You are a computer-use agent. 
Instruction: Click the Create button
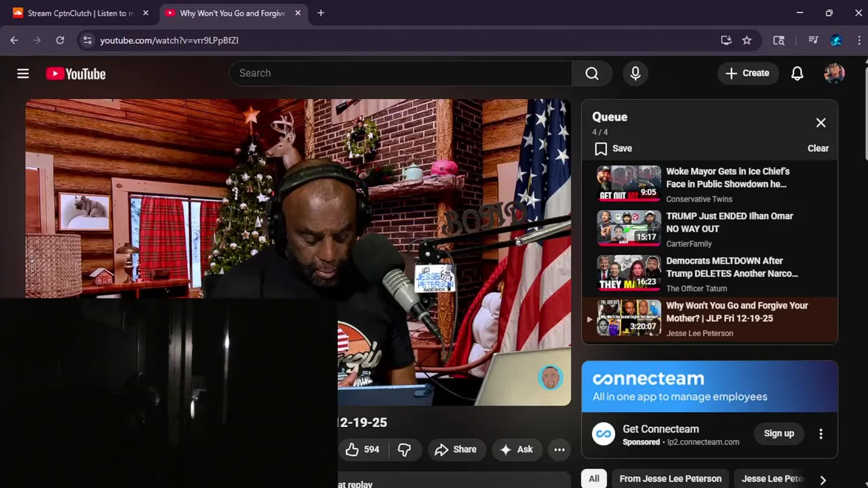(747, 73)
